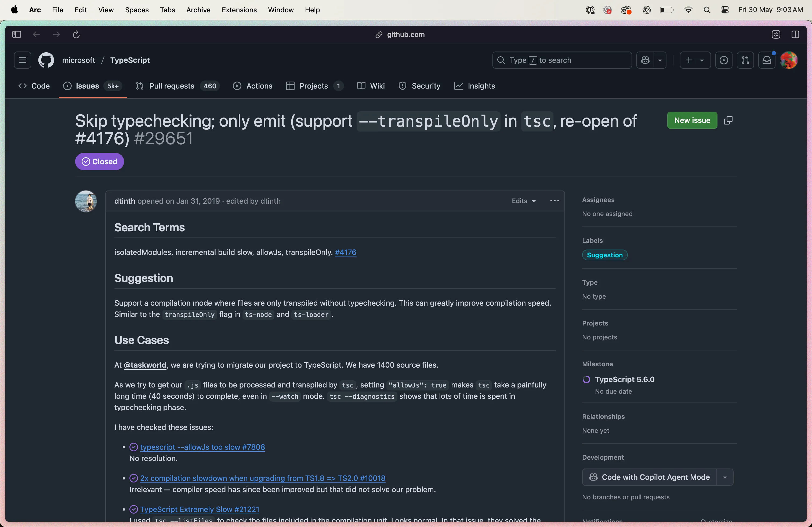Open the TypeScript repository link
812x527 pixels.
click(130, 60)
